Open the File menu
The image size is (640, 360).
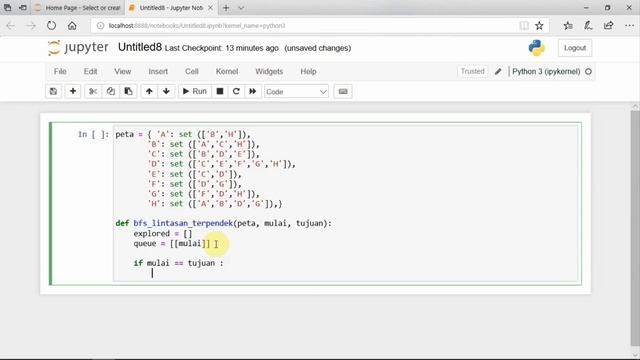(x=60, y=71)
